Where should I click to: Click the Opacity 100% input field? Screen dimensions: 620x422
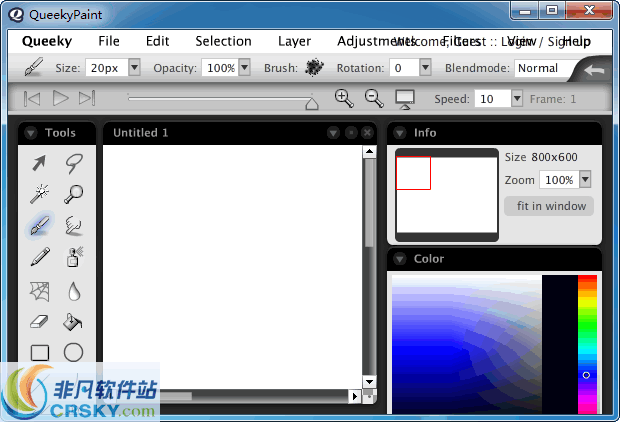tap(221, 68)
